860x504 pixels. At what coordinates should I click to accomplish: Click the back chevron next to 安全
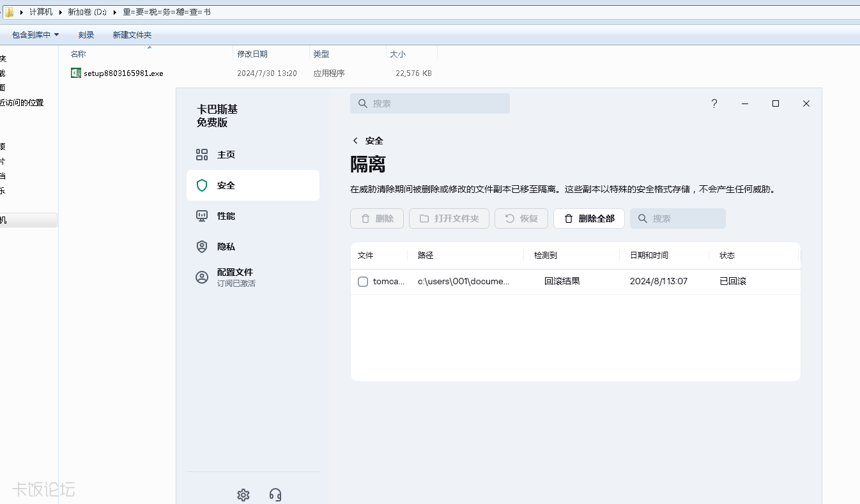pyautogui.click(x=355, y=141)
